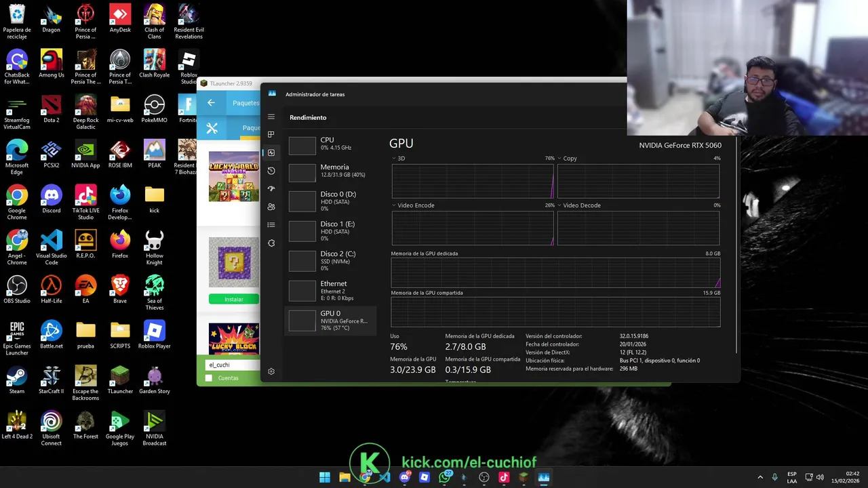Select Performance page icon in Task Manager sidebar
Screen dimensions: 868x488
tap(271, 152)
